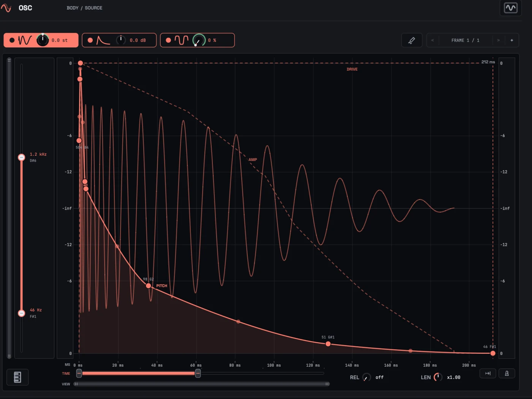Click the gain knob showing 0.0 dB
This screenshot has width=532, height=399.
click(121, 40)
